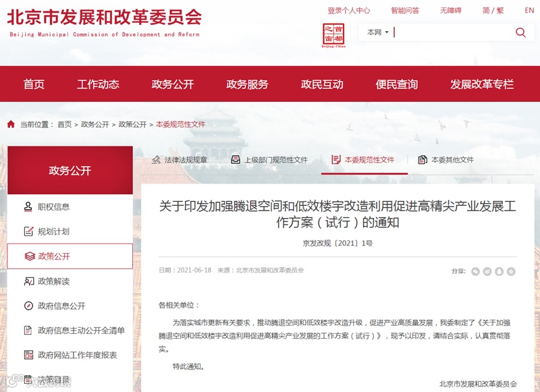The image size is (540, 392).
Task: Click the 政策解读 presenter icon
Action: click(x=29, y=281)
